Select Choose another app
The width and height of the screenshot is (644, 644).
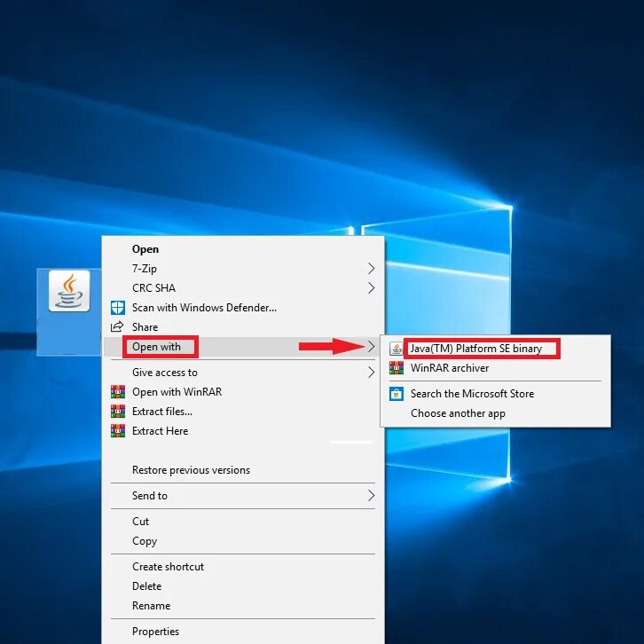click(x=495, y=413)
